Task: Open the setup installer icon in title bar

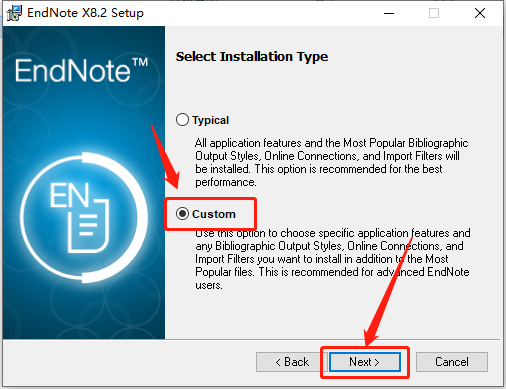Action: pyautogui.click(x=14, y=13)
